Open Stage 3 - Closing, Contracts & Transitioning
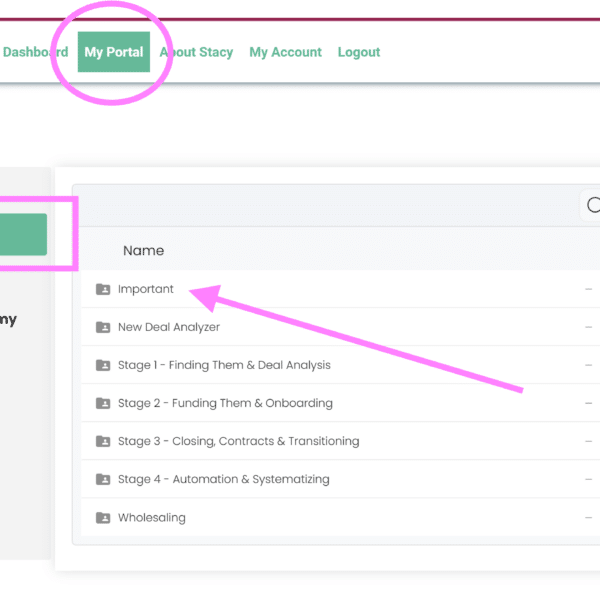This screenshot has width=600, height=600. [238, 441]
